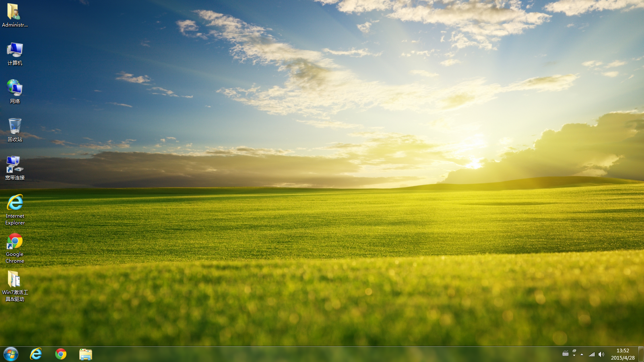Open language bar options small down arrow
644x362 pixels.
(574, 356)
